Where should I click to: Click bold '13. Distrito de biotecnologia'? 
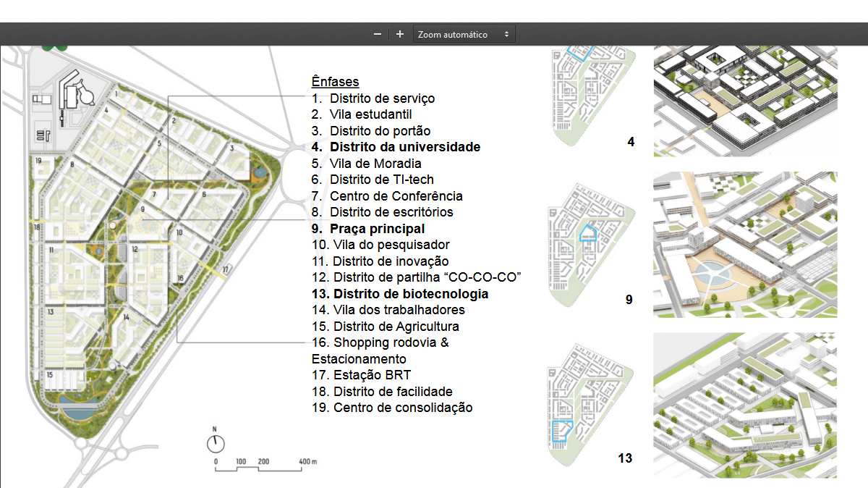(400, 294)
